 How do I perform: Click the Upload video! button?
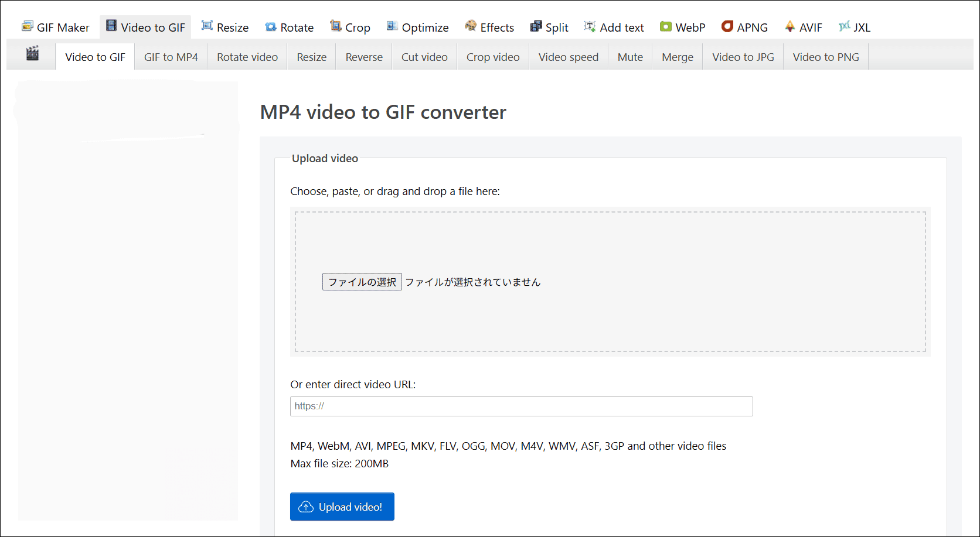click(x=342, y=507)
